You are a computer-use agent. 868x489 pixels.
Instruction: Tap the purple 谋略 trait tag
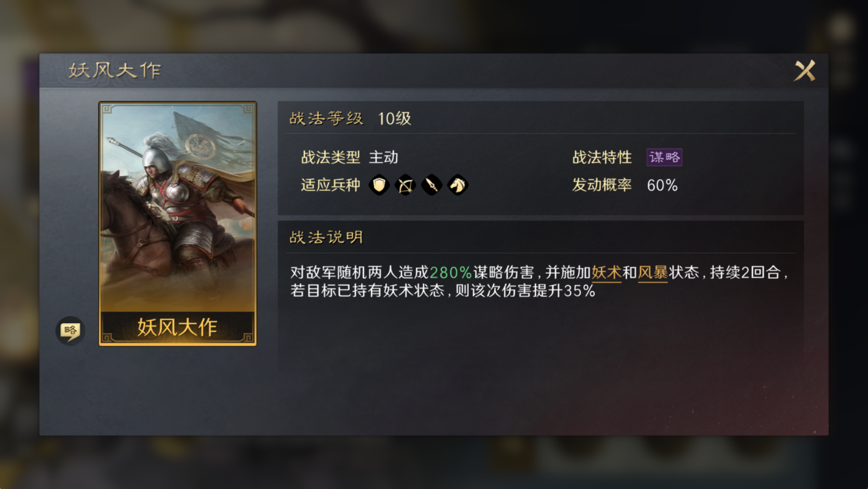click(664, 157)
